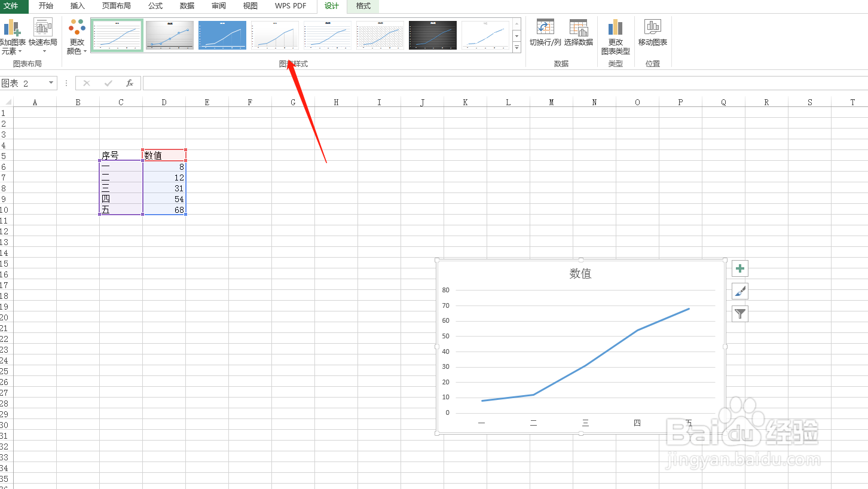Select row 1 header
This screenshot has width=868, height=489.
coord(6,113)
